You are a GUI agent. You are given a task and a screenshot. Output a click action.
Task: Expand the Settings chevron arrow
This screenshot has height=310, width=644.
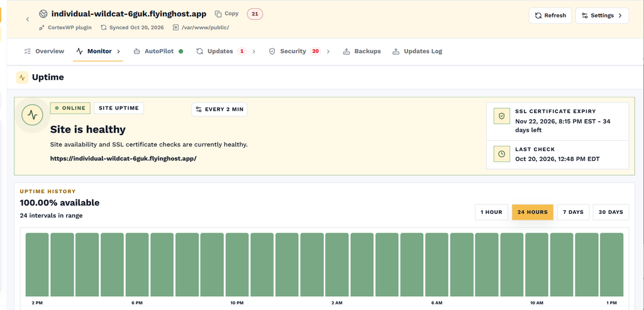click(x=620, y=16)
